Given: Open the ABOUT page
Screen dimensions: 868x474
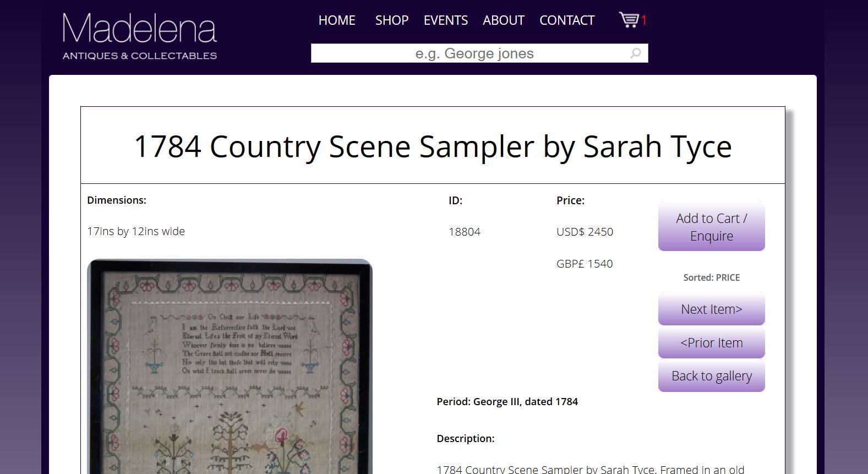Looking at the screenshot, I should click(x=503, y=20).
